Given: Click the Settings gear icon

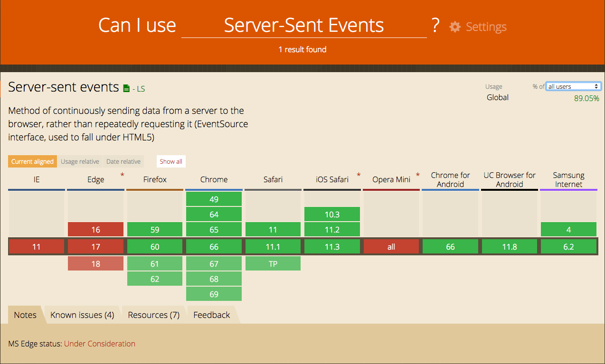Looking at the screenshot, I should tap(455, 27).
